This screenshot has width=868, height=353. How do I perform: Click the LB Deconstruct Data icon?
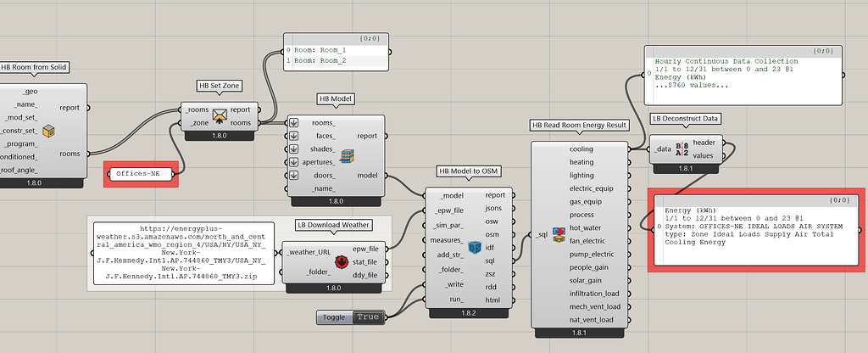click(682, 149)
